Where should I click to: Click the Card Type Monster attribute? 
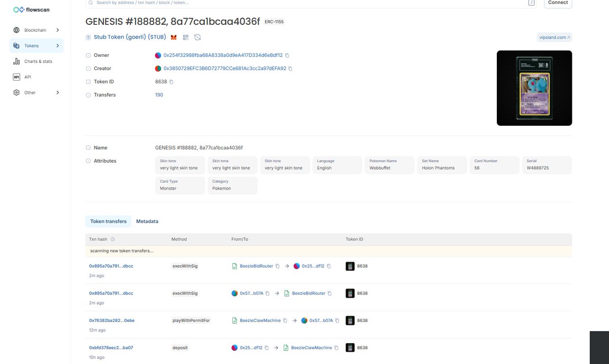181,185
